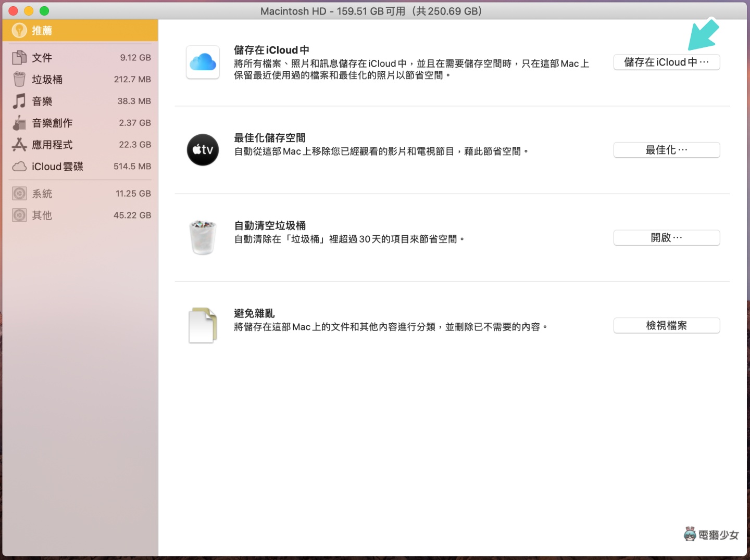Select 垃圾桶 category label in sidebar
The width and height of the screenshot is (750, 560).
(x=47, y=80)
